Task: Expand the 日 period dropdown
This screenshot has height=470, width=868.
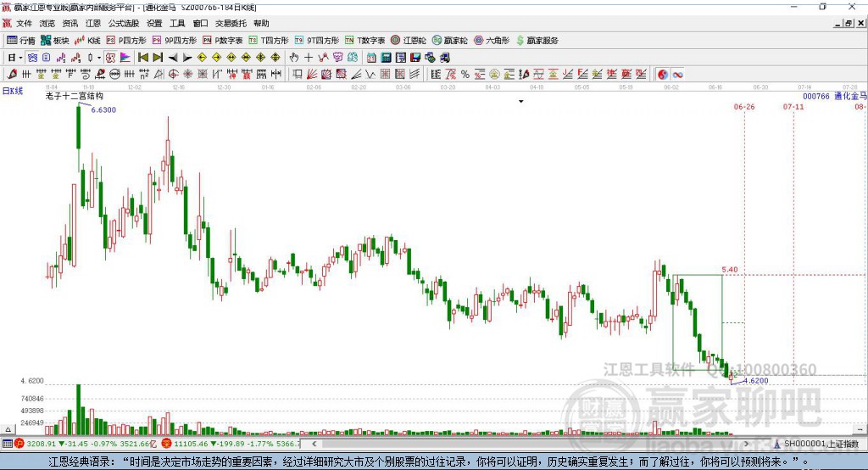Action: (20, 58)
